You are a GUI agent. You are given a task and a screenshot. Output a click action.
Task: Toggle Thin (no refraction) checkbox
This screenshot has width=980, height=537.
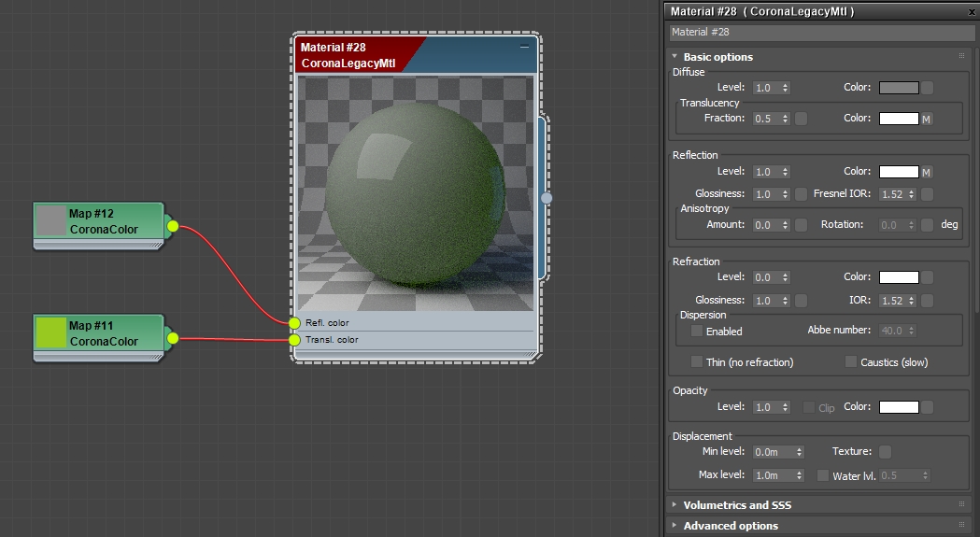pyautogui.click(x=696, y=362)
